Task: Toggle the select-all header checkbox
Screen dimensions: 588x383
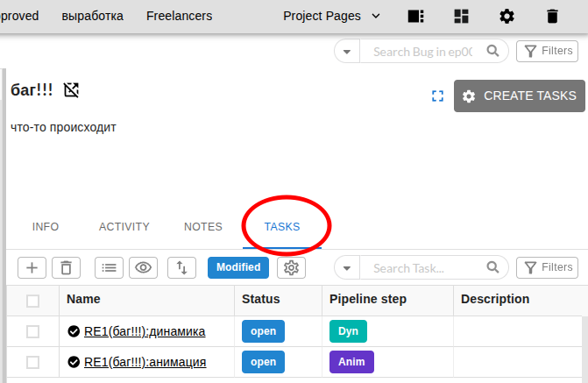Action: (32, 301)
